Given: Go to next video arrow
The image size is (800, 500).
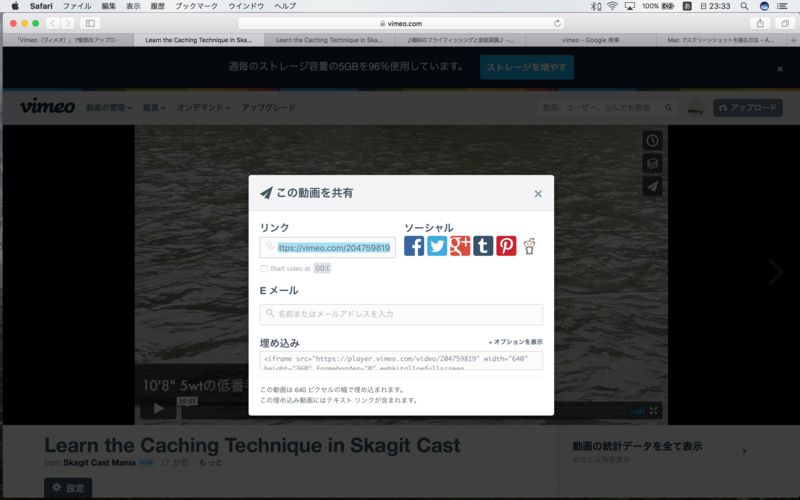Looking at the screenshot, I should [776, 272].
